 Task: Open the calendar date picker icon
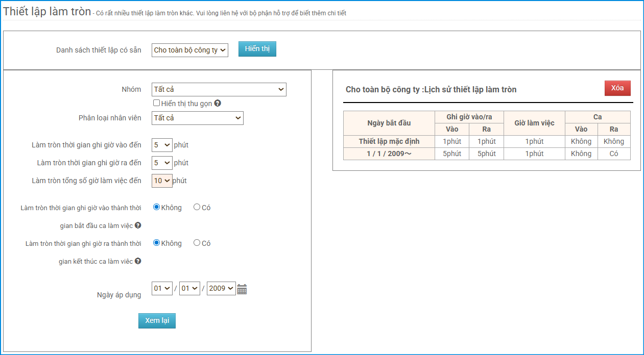(242, 289)
